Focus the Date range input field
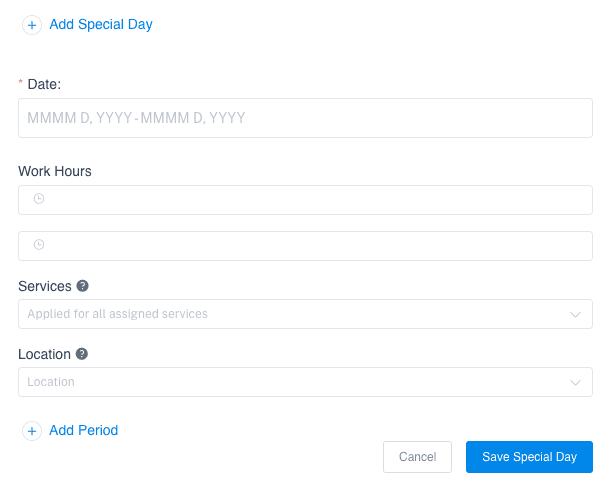Image resolution: width=614 pixels, height=495 pixels. [x=305, y=118]
